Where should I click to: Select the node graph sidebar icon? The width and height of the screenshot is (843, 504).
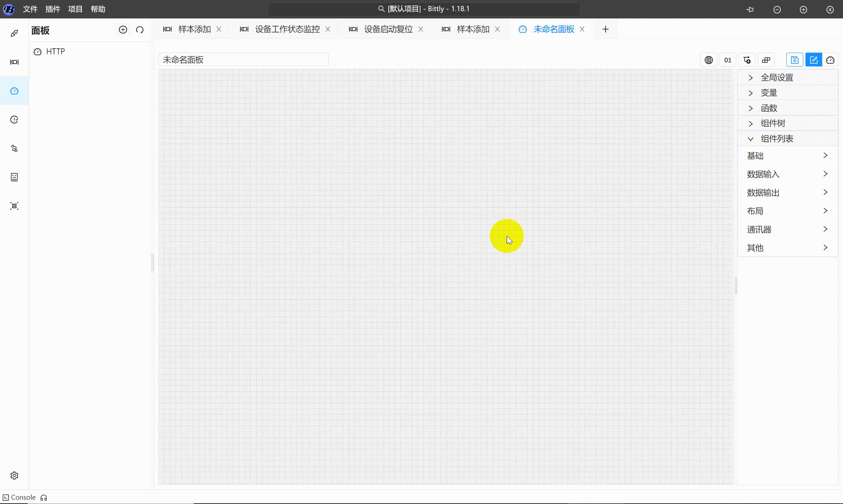14,148
